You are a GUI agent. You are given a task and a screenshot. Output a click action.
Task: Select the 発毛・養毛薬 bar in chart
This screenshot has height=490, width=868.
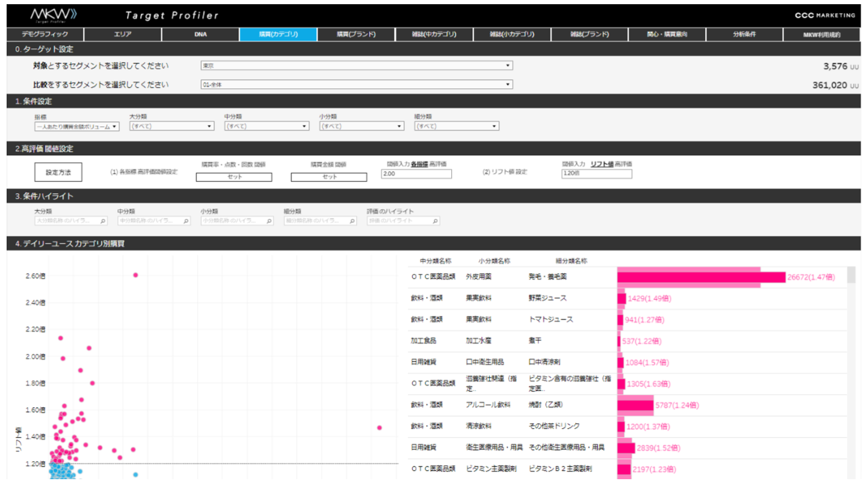point(701,277)
